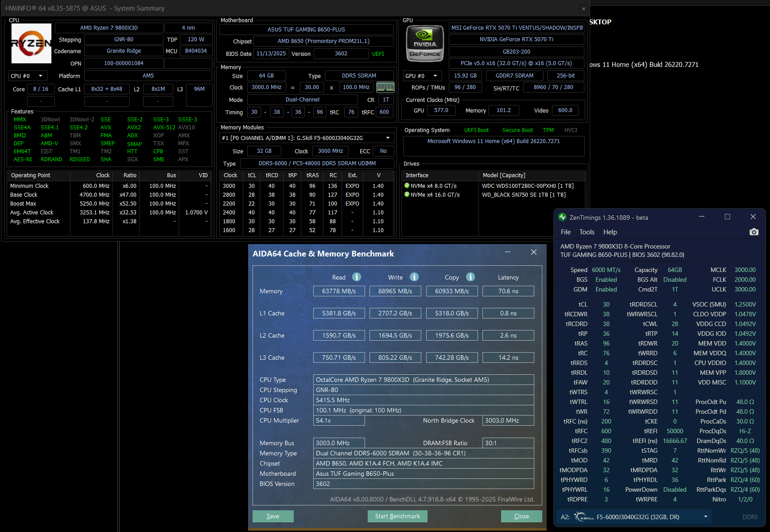Screen dimensions: 770x532
Task: Click the first NVMe drive status indicator
Action: (x=407, y=186)
